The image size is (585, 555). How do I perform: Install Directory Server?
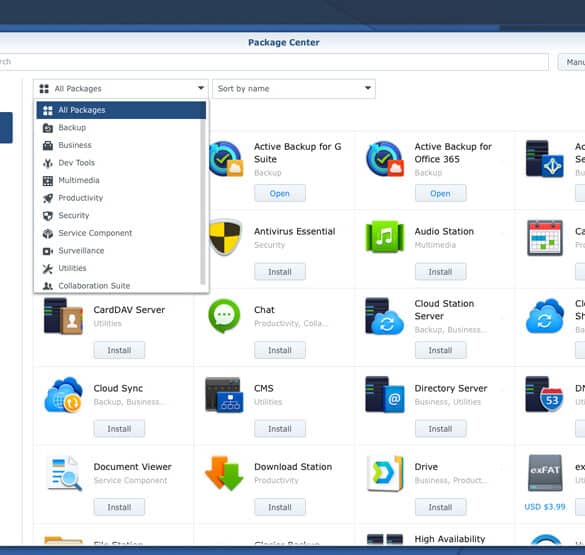pyautogui.click(x=440, y=429)
